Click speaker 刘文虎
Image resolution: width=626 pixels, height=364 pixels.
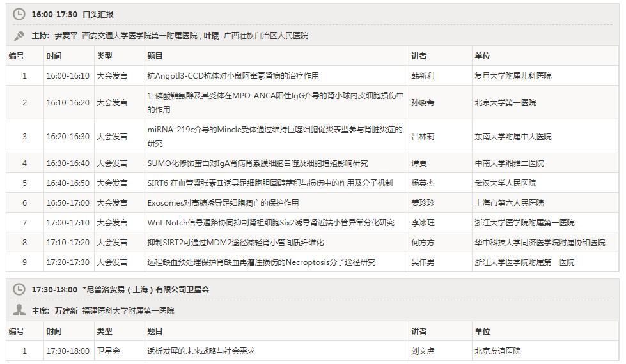coord(423,351)
